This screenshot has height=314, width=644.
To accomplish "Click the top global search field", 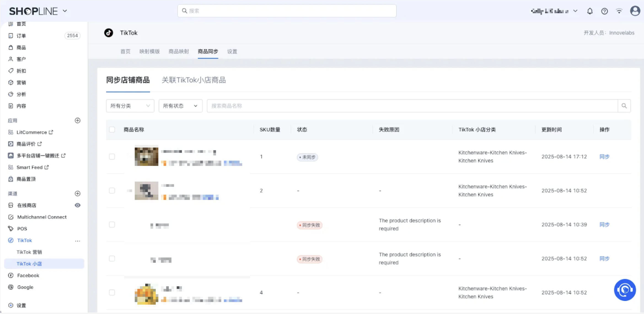I will tap(287, 11).
